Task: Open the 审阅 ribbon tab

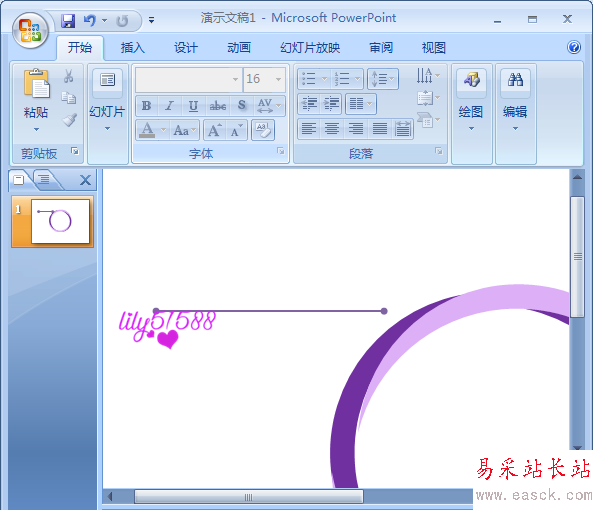Action: (x=381, y=48)
